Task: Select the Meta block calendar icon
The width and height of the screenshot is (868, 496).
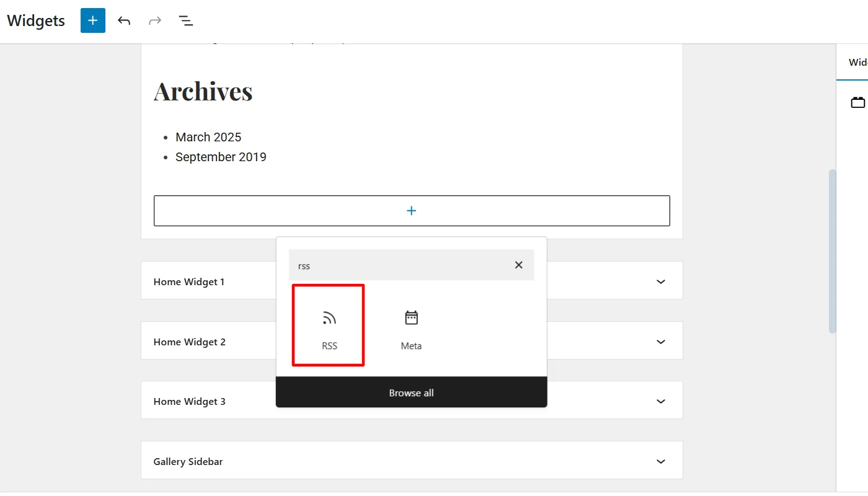Action: [411, 318]
